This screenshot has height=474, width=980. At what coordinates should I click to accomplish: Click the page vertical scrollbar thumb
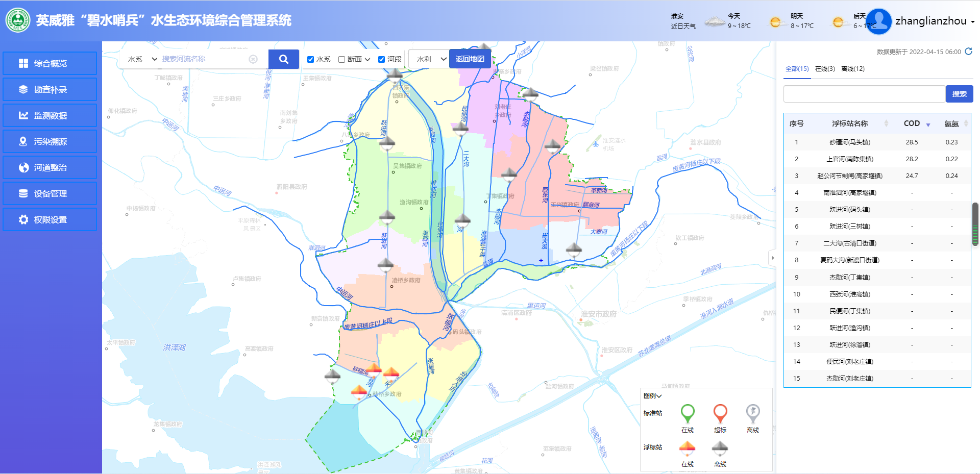pyautogui.click(x=975, y=224)
